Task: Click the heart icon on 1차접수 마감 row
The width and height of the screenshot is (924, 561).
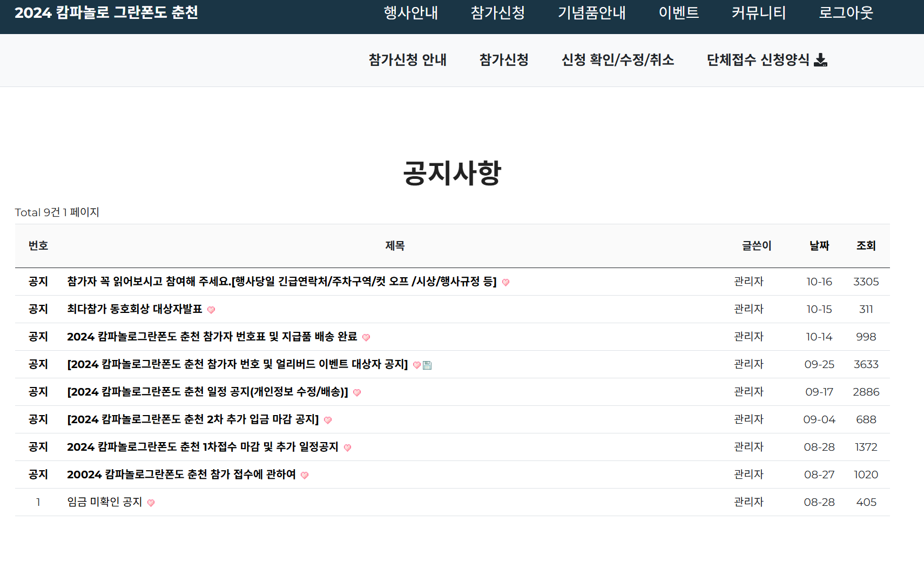Action: (347, 448)
